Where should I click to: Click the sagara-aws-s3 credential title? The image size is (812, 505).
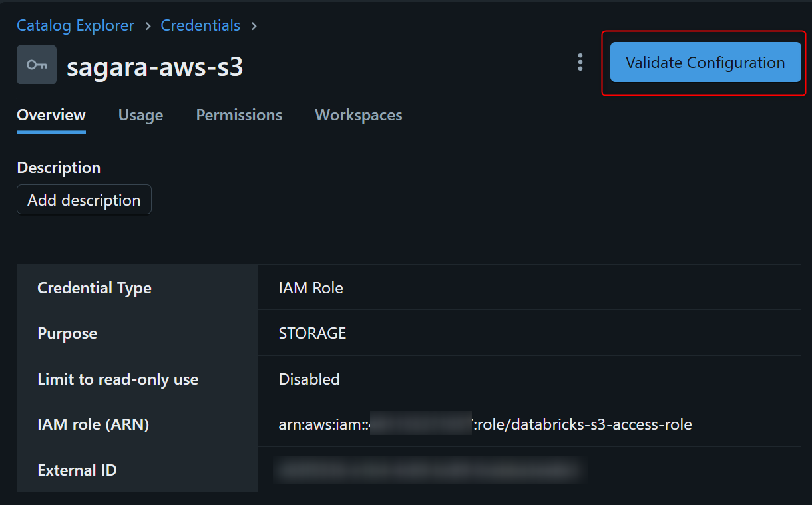(155, 66)
